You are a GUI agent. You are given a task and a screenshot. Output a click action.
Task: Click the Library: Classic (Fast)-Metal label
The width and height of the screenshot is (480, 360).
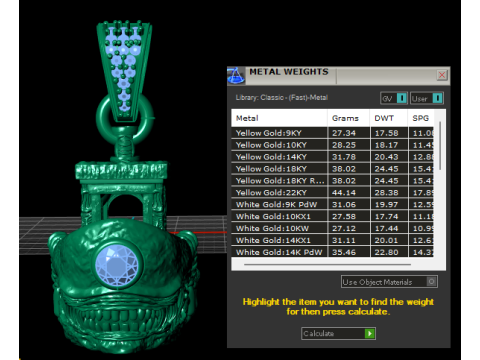[282, 98]
